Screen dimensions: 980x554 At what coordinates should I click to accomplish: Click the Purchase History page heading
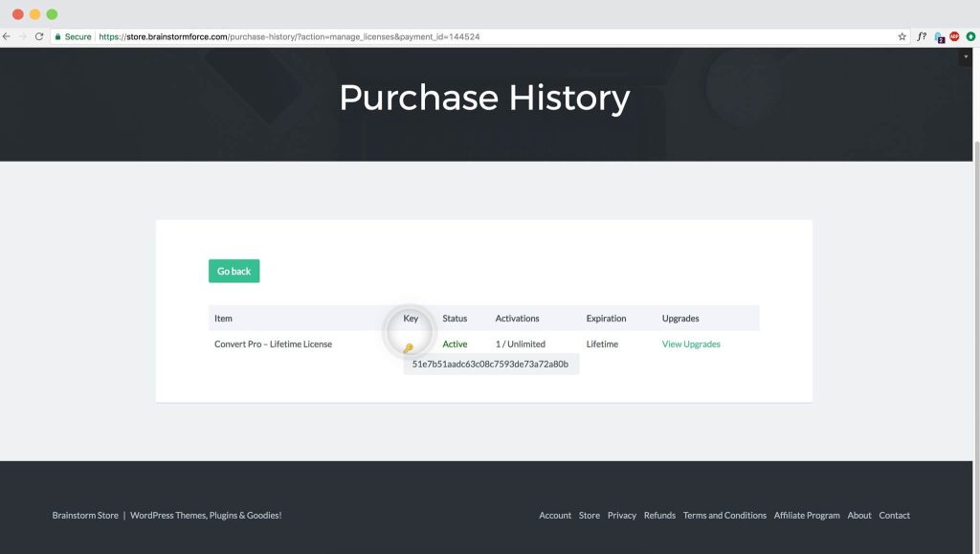484,98
